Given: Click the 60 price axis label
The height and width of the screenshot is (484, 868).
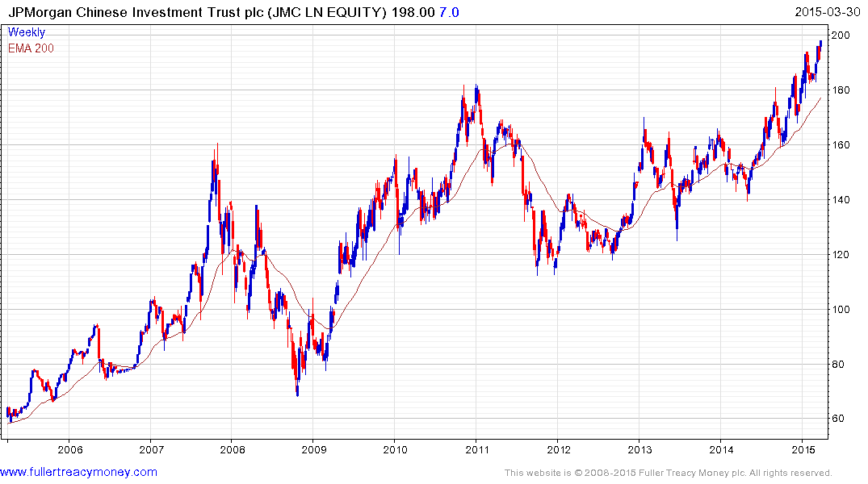Looking at the screenshot, I should [837, 419].
